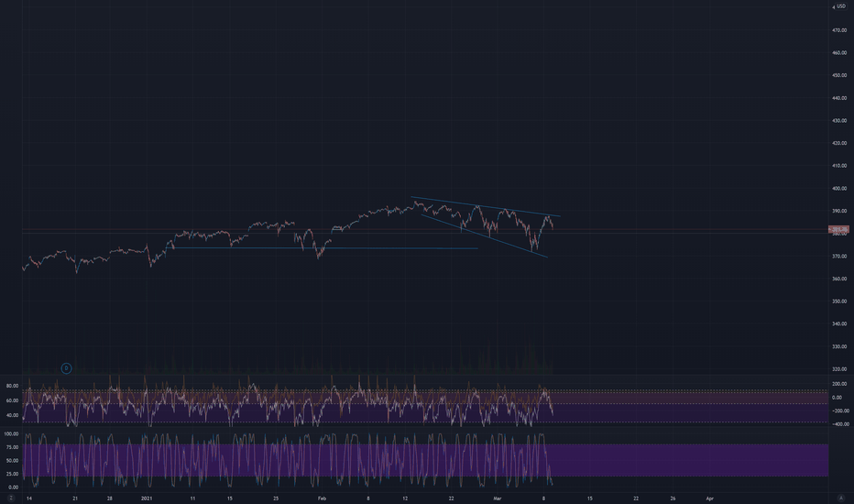Click the 100.00 stochastic scale label
The width and height of the screenshot is (854, 504).
click(11, 433)
